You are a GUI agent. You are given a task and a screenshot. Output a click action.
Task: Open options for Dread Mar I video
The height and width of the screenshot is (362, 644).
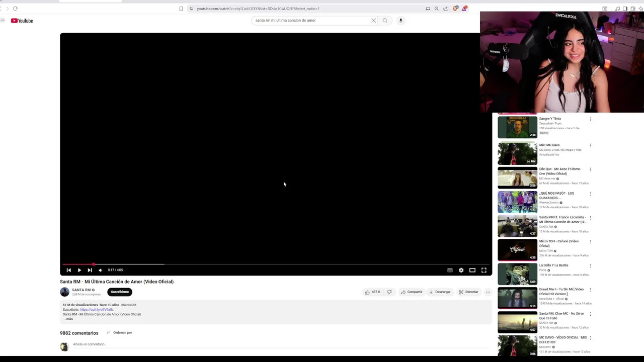point(590,290)
